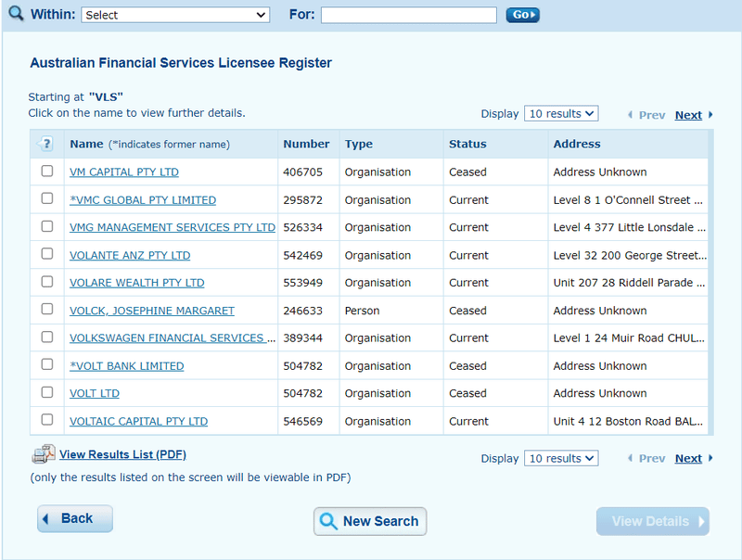
Task: Click licence number 553949
Action: (303, 283)
